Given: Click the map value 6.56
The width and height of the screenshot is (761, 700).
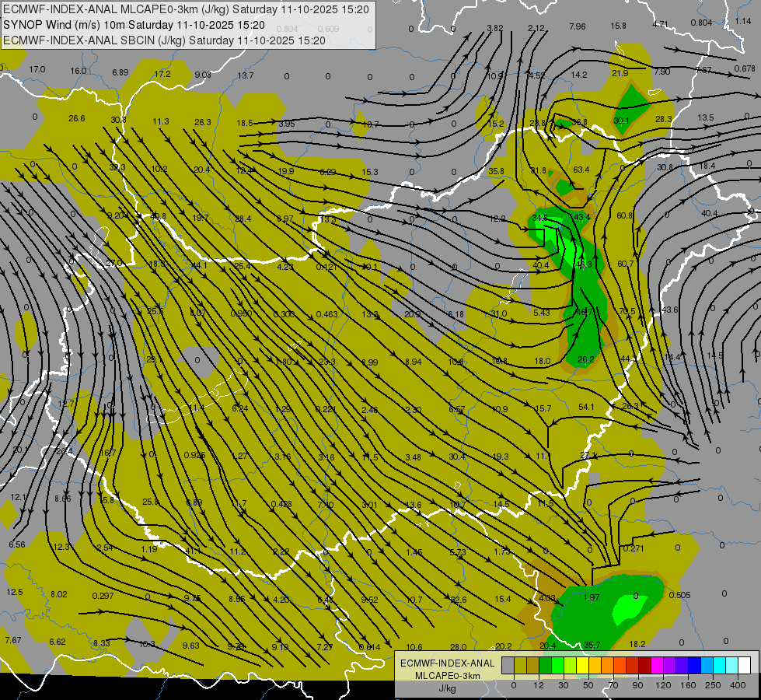Looking at the screenshot, I should point(17,544).
